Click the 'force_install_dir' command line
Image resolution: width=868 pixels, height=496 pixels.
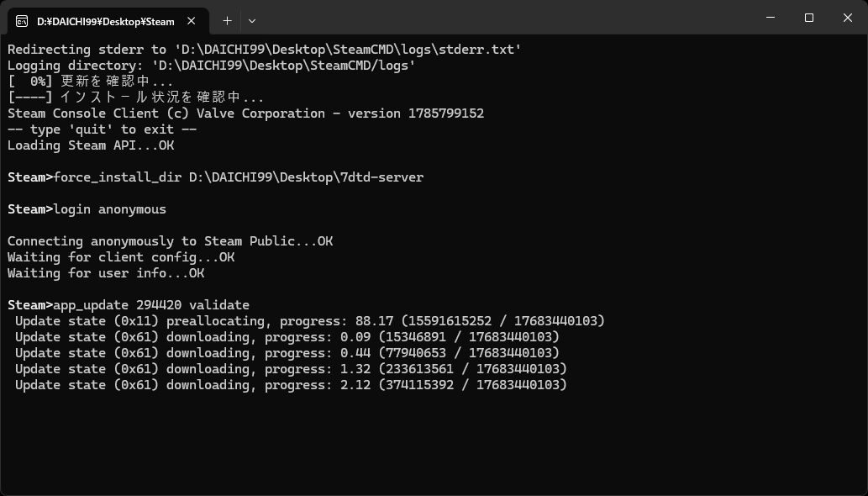click(215, 177)
